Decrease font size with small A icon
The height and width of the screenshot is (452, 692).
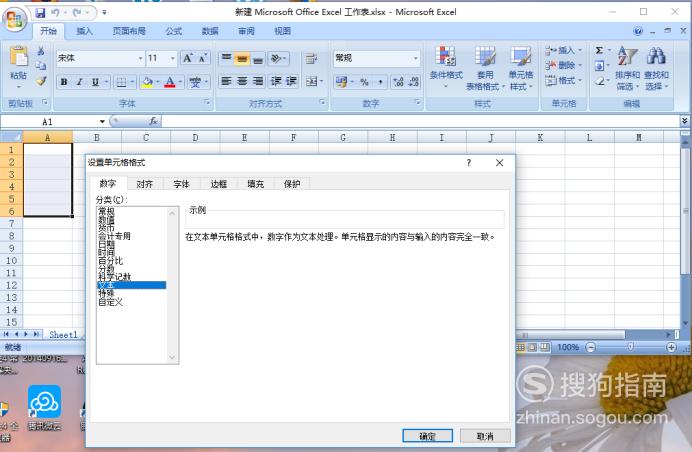pos(203,58)
